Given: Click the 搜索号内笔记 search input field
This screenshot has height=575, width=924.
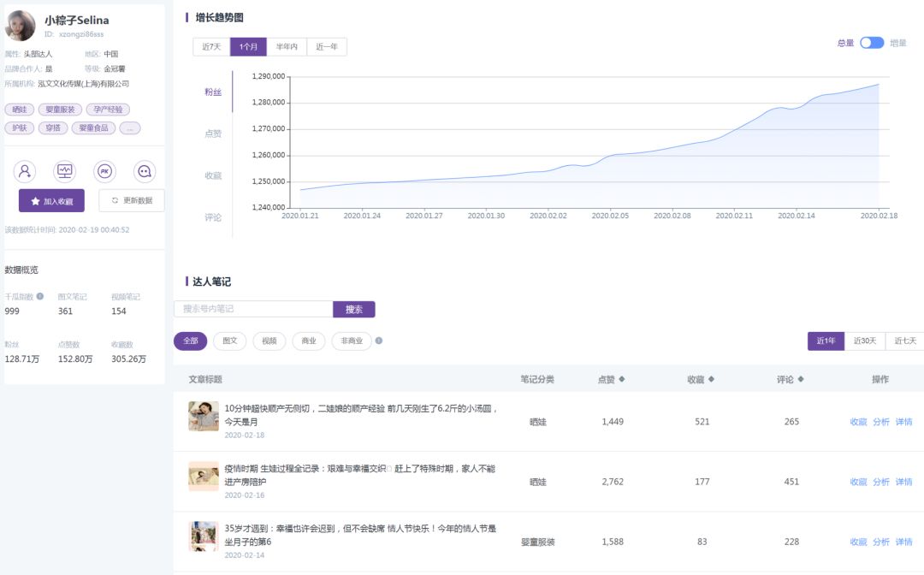Looking at the screenshot, I should (253, 309).
